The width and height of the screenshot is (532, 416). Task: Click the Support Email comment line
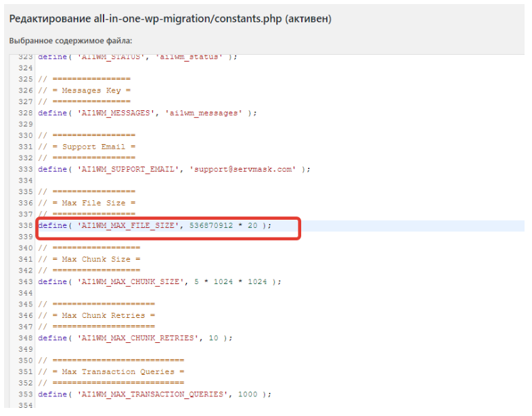tap(87, 147)
